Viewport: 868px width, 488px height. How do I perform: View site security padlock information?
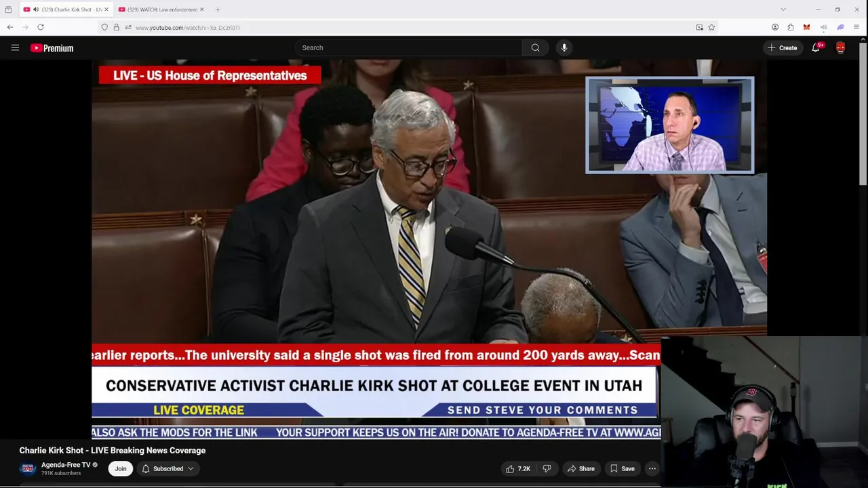pos(116,27)
